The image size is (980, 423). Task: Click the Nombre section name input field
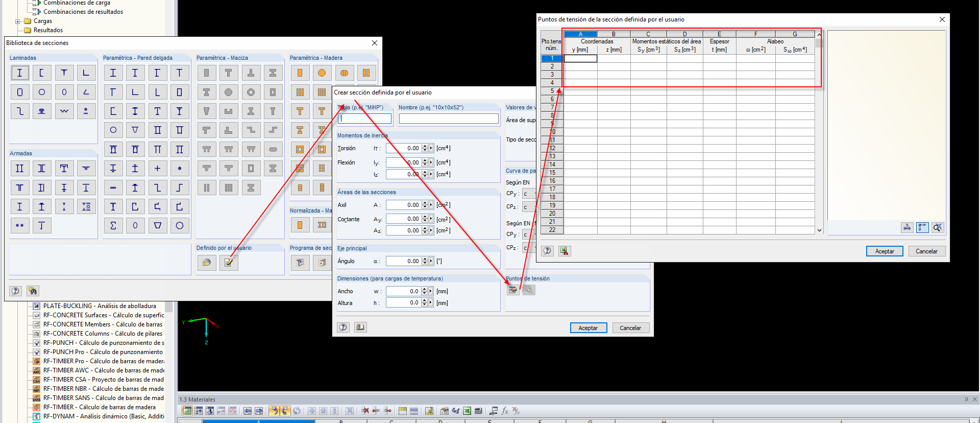449,119
